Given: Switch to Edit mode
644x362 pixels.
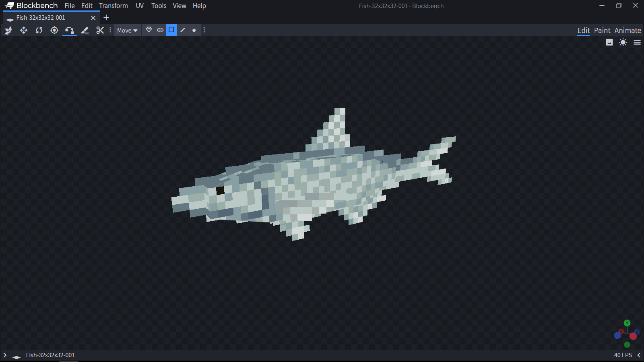Looking at the screenshot, I should point(584,31).
